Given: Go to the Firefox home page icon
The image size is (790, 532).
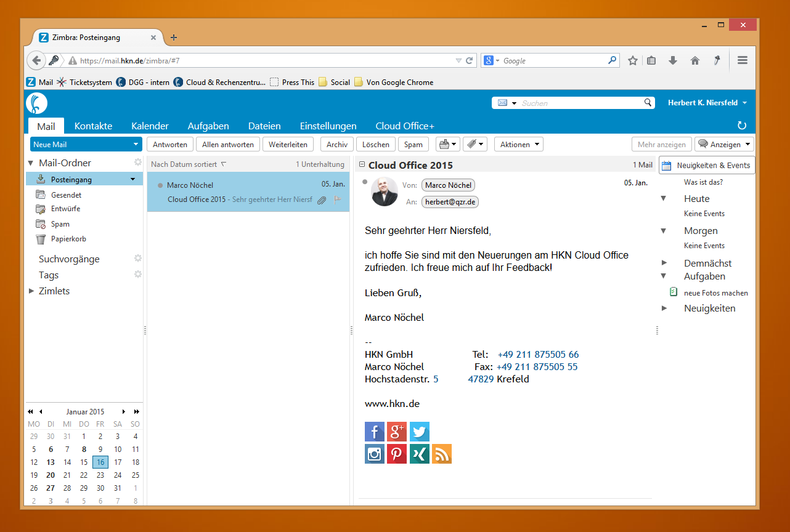Looking at the screenshot, I should pos(695,60).
